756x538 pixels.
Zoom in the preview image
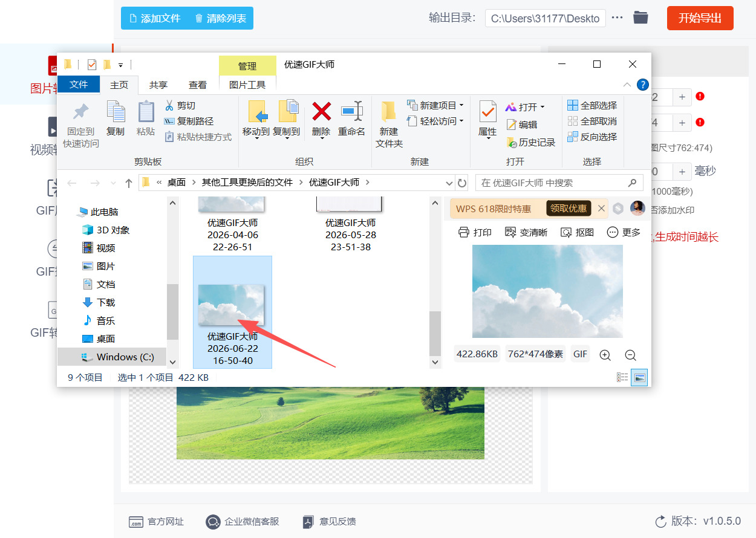[x=605, y=355]
